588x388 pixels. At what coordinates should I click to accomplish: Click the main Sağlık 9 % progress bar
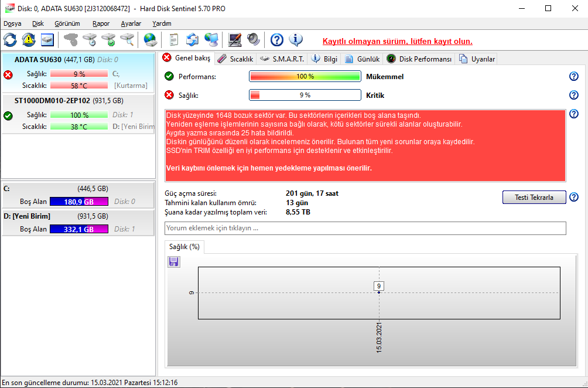[305, 95]
